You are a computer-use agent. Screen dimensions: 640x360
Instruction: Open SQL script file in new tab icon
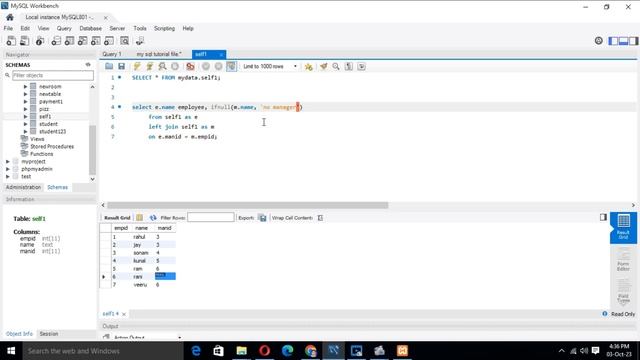coord(24,41)
